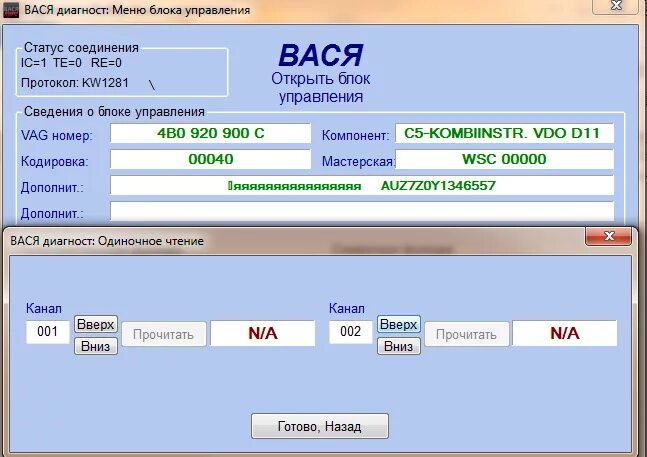Click Вверх button for channel 001
This screenshot has height=457, width=647.
[96, 324]
